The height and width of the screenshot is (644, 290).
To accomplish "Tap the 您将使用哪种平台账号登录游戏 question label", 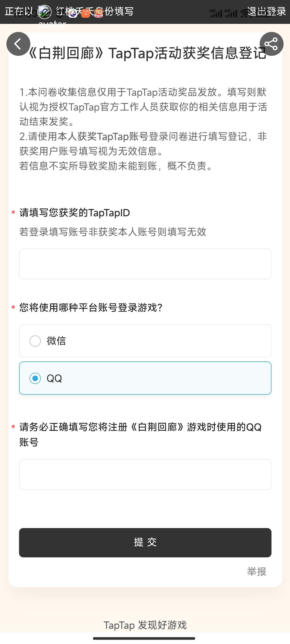I will click(x=91, y=308).
